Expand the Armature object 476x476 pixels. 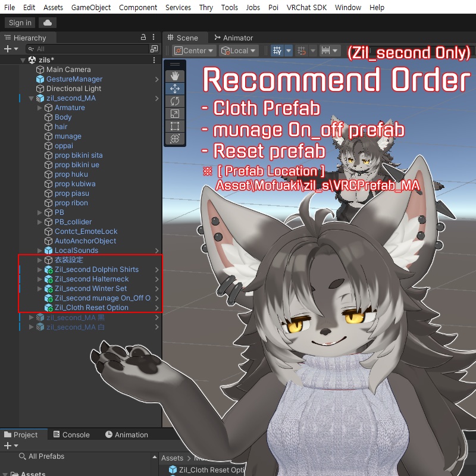(x=39, y=108)
